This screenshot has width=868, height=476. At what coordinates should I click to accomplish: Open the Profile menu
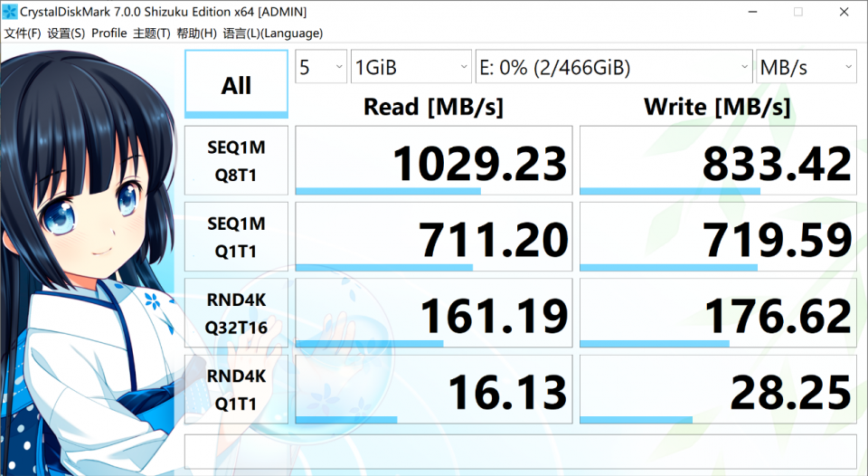(x=109, y=33)
